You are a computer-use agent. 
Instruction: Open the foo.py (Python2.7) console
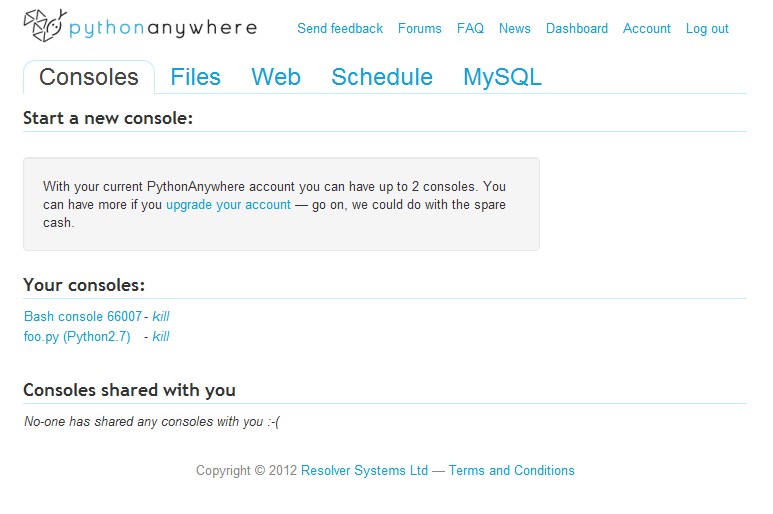pyautogui.click(x=77, y=337)
